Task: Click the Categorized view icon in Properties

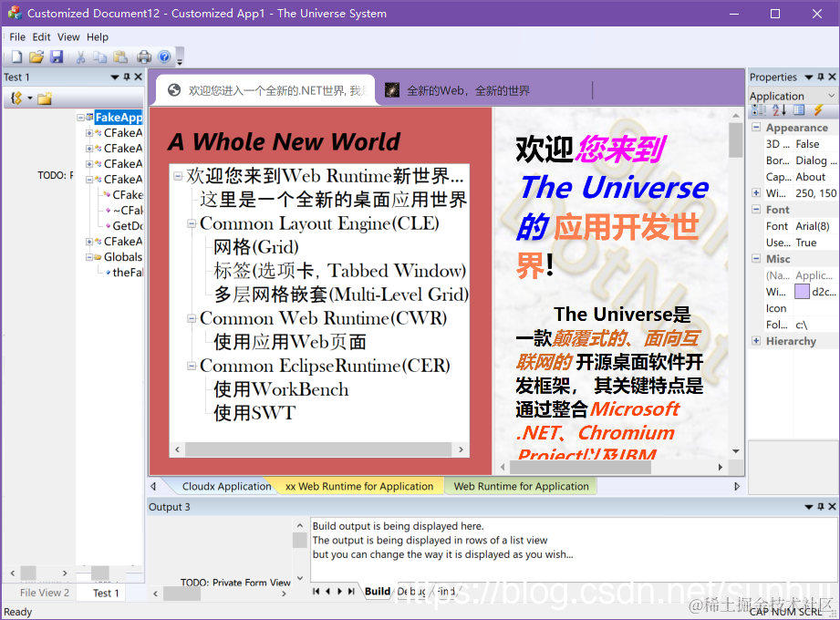Action: (759, 110)
